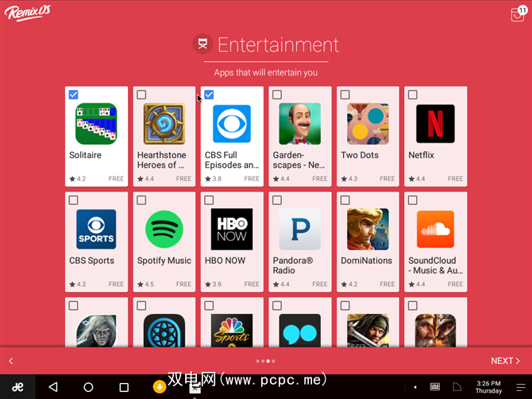The height and width of the screenshot is (399, 532).
Task: Click the HBO NOW app icon
Action: [232, 229]
